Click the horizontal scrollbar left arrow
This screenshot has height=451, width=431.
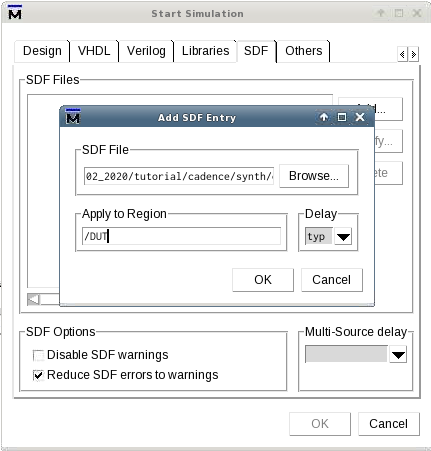[33, 299]
